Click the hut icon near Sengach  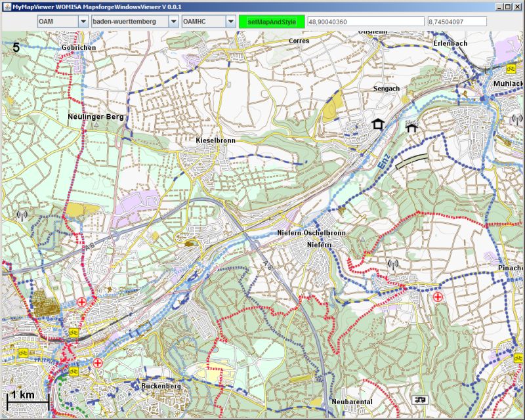(x=377, y=124)
